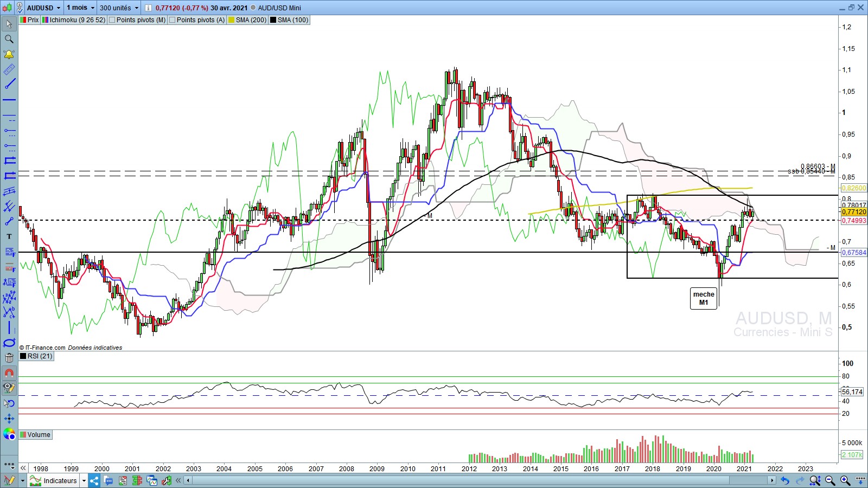Toggle Ichimoku (9 26 52) indicator

[x=74, y=20]
